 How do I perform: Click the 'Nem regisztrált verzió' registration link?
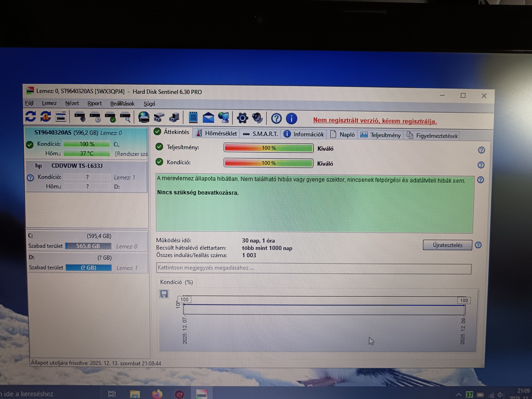coord(375,121)
